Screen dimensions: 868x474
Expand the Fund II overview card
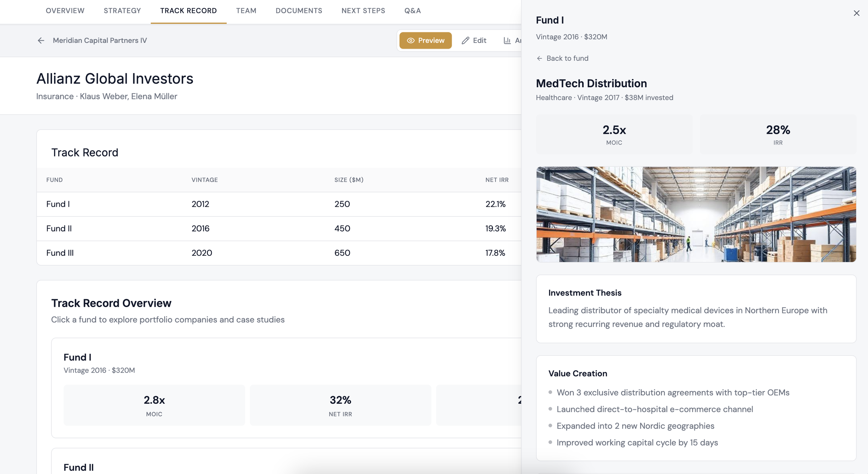tap(286, 461)
